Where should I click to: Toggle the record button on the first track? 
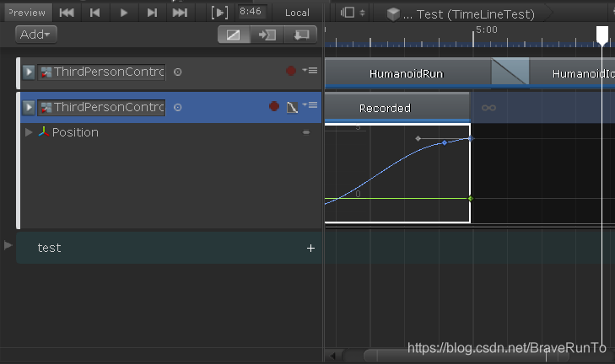click(x=291, y=71)
